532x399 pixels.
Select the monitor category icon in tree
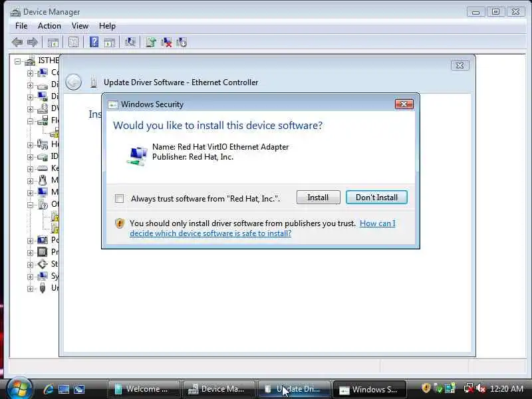tap(43, 192)
